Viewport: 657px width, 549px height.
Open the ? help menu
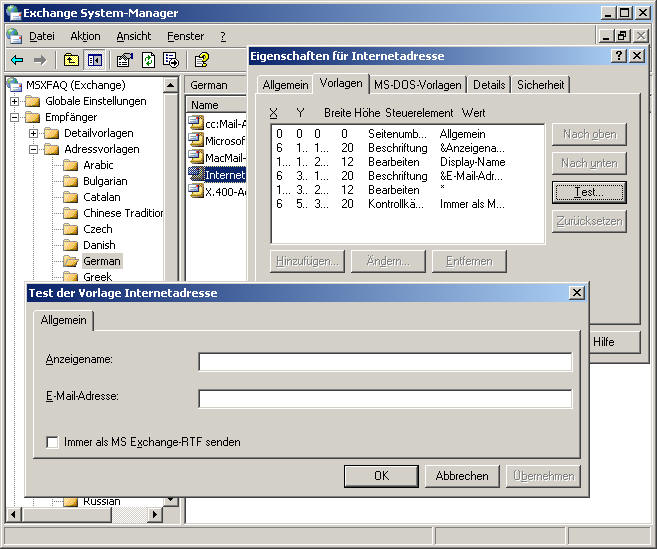pos(223,36)
